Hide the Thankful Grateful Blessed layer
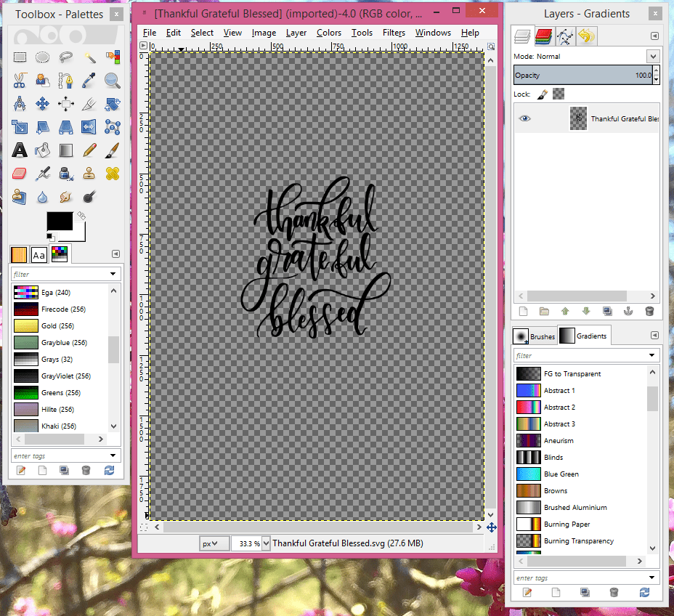Image resolution: width=674 pixels, height=616 pixels. coord(524,118)
